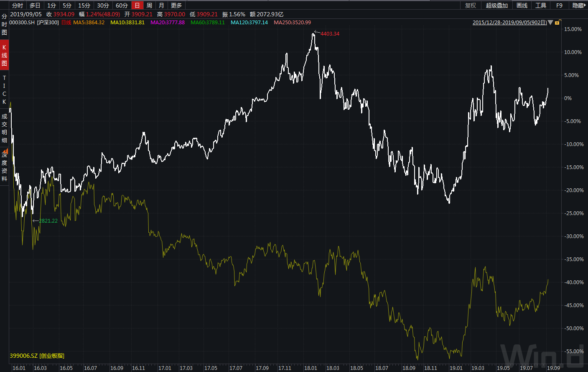The height and width of the screenshot is (372, 588).
Task: Open the 超级叠加 overlay tool
Action: click(496, 5)
